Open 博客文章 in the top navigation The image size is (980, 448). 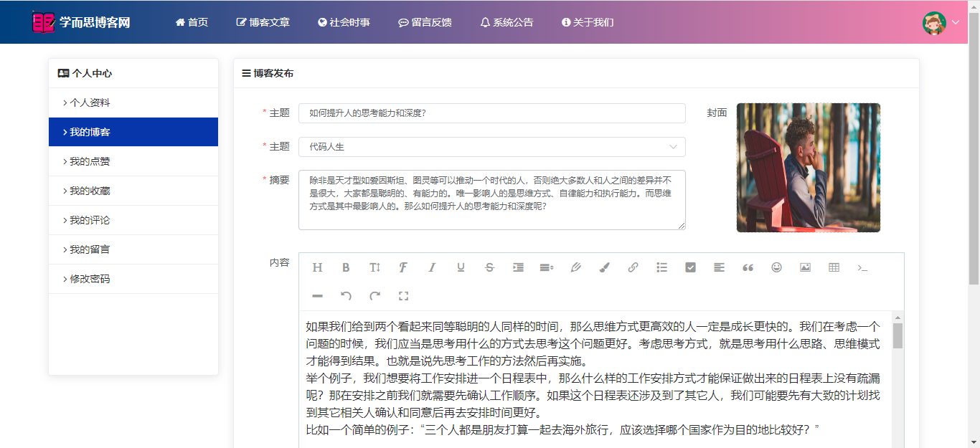tap(263, 22)
